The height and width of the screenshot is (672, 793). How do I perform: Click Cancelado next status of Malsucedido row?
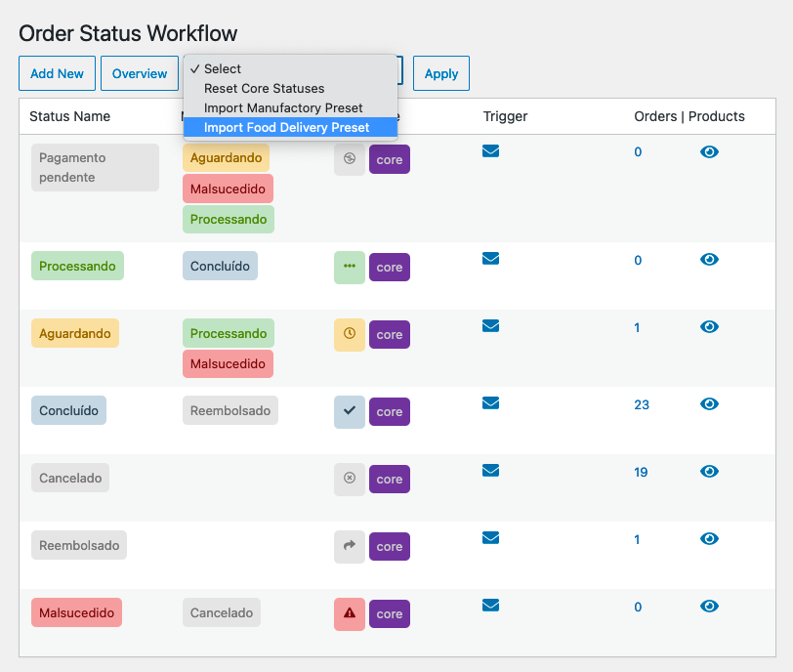pyautogui.click(x=222, y=612)
